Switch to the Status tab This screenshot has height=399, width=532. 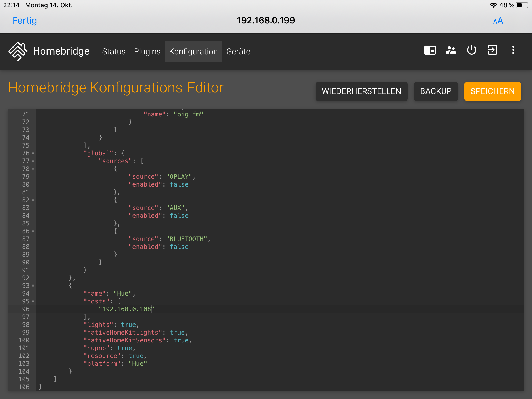point(114,51)
